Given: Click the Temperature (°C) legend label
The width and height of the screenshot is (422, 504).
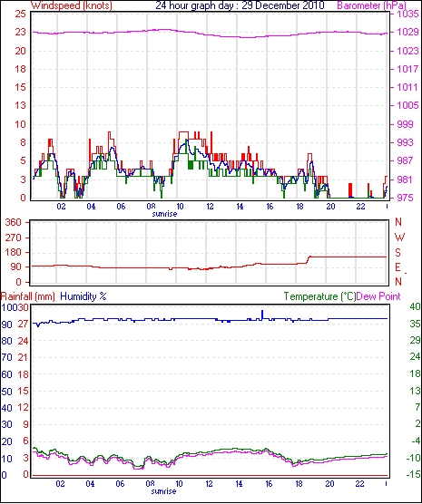Looking at the screenshot, I should [x=319, y=296].
